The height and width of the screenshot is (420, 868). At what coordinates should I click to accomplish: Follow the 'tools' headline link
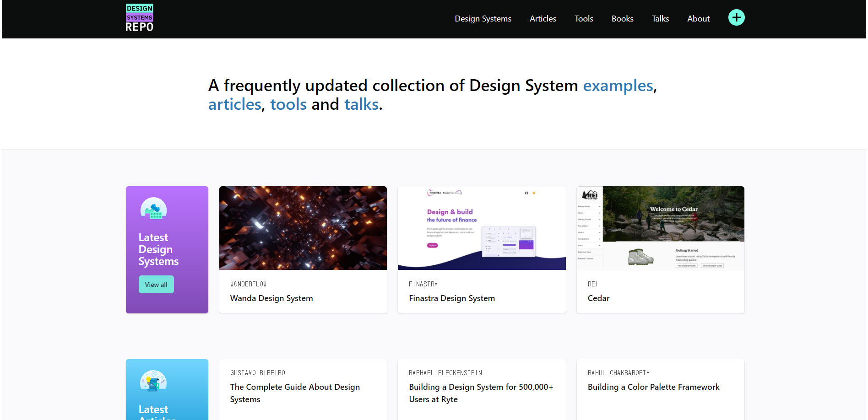click(x=288, y=105)
